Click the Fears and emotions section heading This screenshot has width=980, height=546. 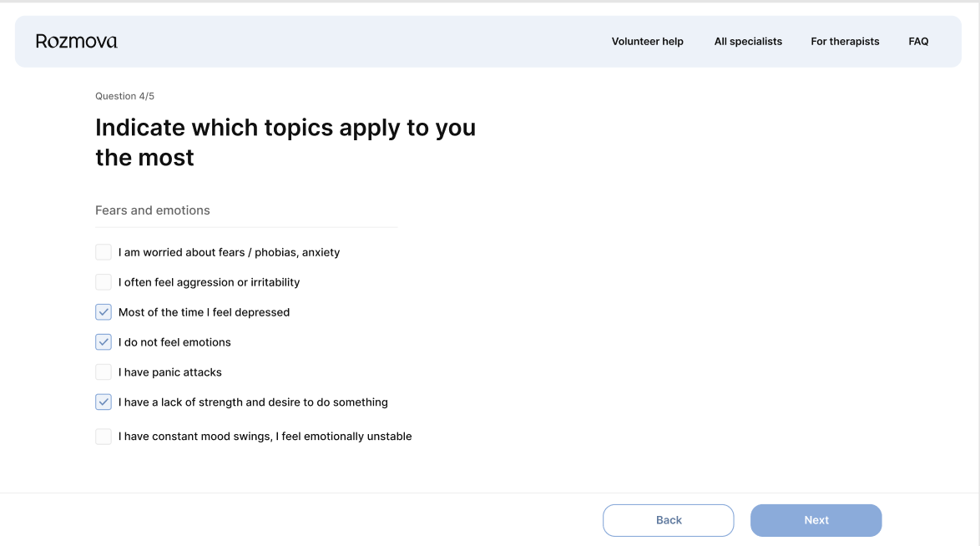(153, 210)
